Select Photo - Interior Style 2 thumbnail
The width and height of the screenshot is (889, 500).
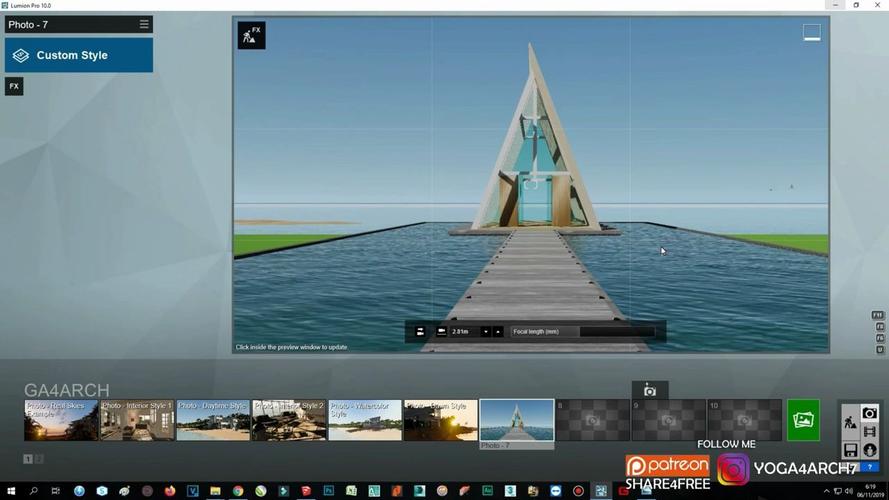289,420
